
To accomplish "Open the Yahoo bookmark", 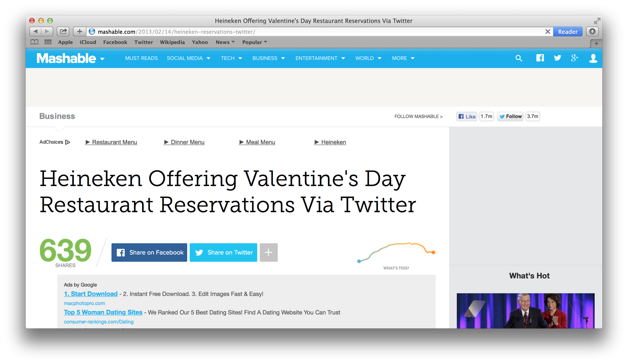I will [x=200, y=42].
